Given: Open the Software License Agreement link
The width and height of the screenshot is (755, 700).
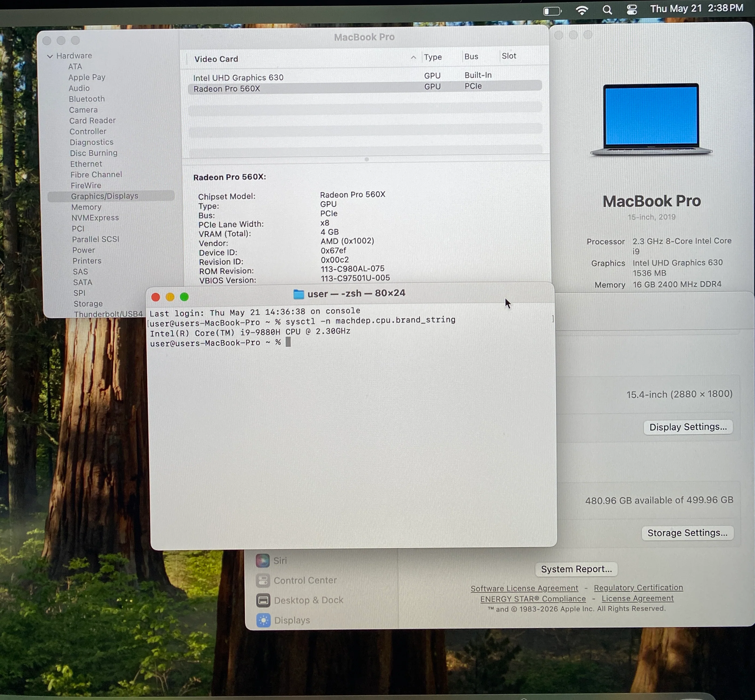Looking at the screenshot, I should click(524, 588).
